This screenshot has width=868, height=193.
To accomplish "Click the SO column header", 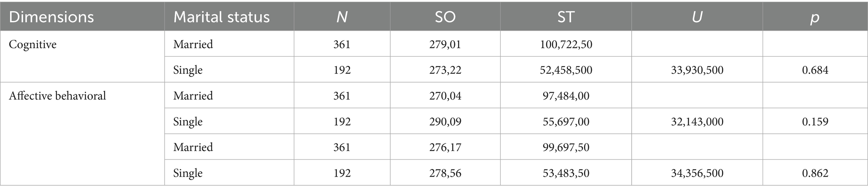I will (445, 17).
